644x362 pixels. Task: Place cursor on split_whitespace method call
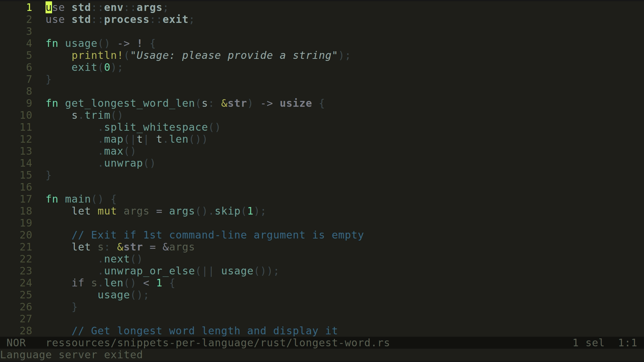coord(156,127)
